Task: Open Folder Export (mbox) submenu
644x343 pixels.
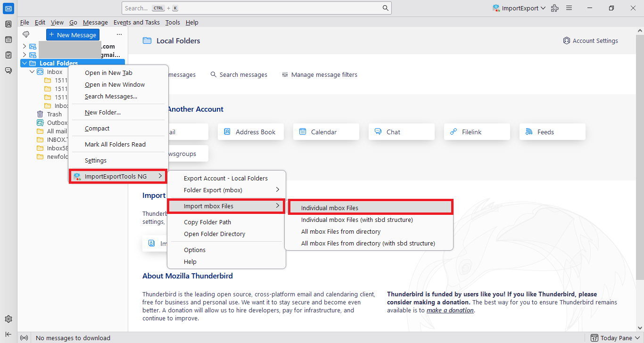Action: point(227,190)
